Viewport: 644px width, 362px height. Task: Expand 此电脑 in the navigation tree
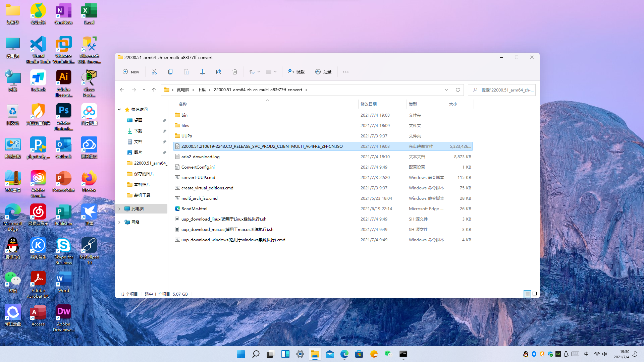coord(119,209)
